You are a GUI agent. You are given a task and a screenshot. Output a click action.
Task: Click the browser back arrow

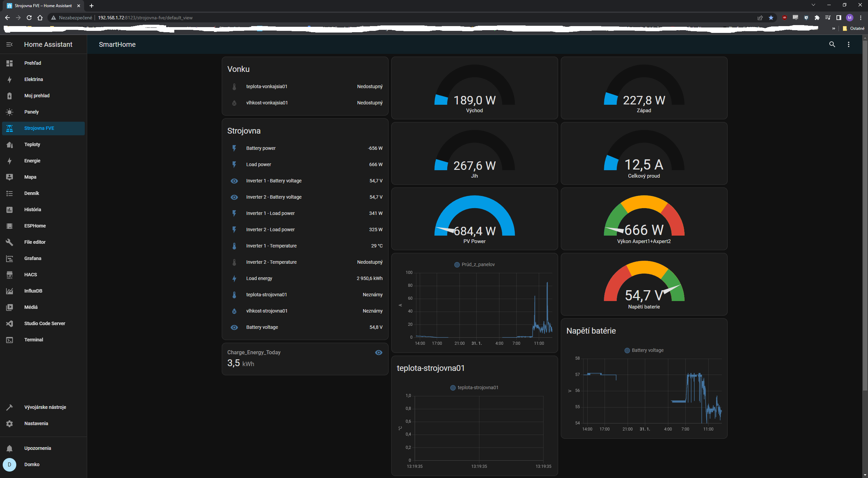tap(7, 18)
